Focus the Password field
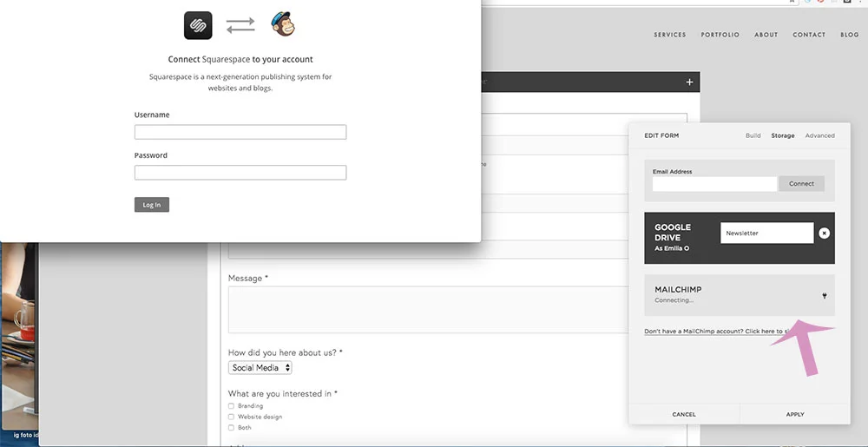 (x=240, y=173)
